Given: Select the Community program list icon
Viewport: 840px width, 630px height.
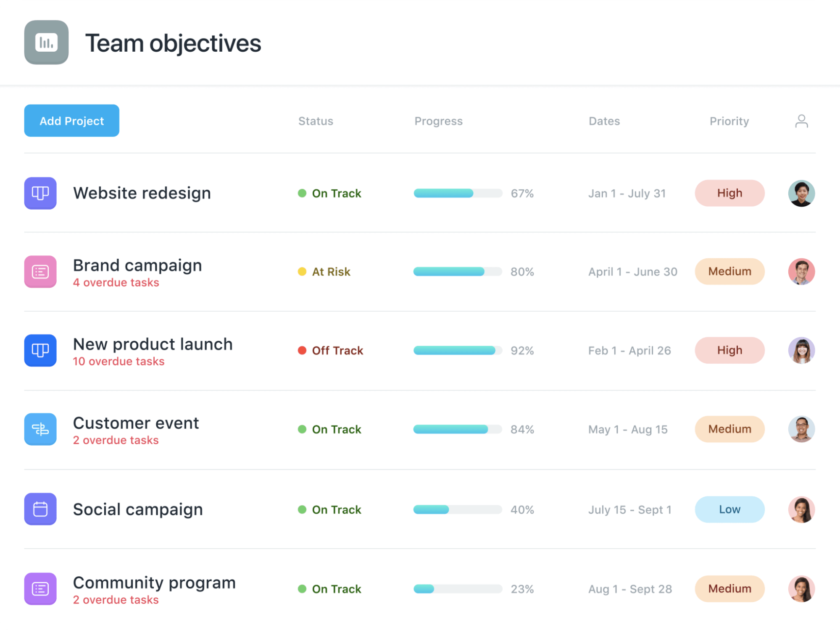Looking at the screenshot, I should [40, 589].
